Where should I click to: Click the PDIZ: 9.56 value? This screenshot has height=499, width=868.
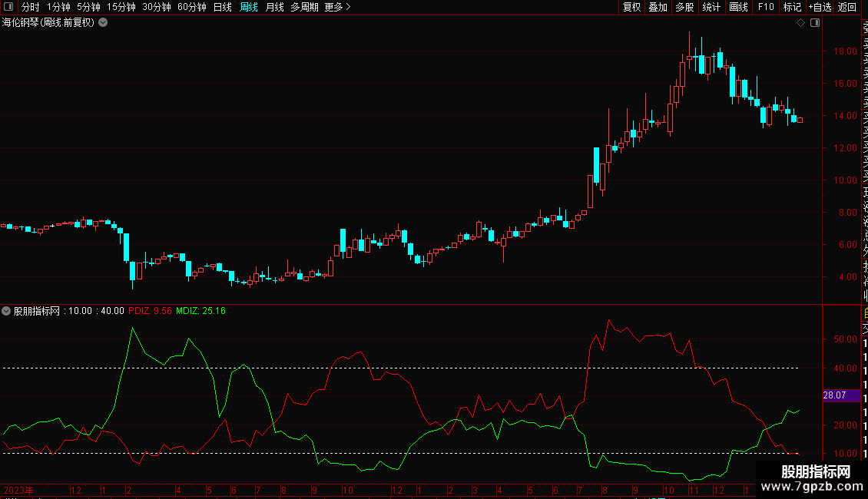150,311
